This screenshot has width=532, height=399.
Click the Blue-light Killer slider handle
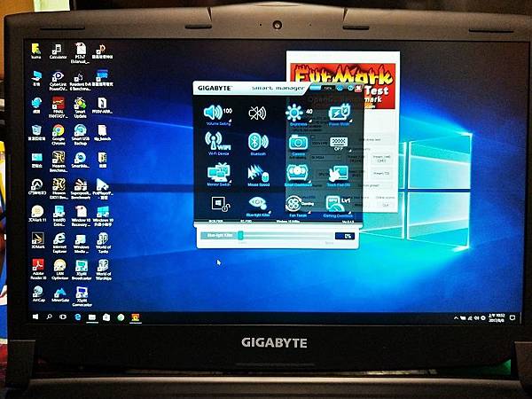point(240,235)
